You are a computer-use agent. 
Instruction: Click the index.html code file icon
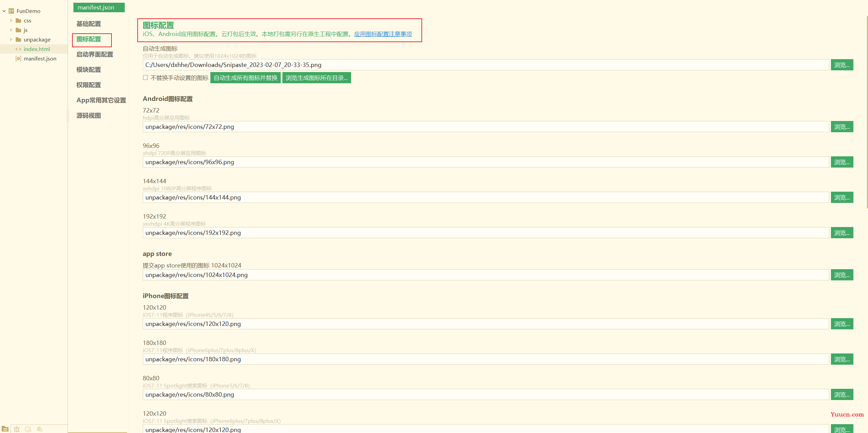(18, 49)
